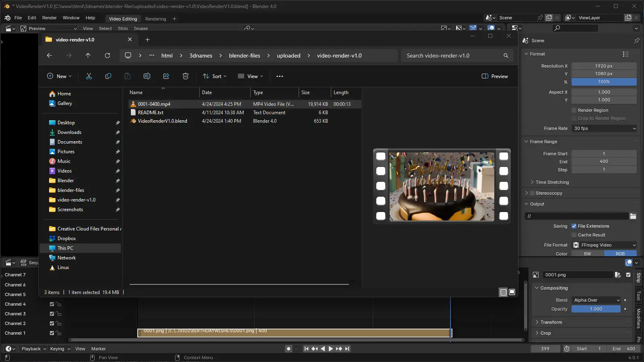Image resolution: width=644 pixels, height=362 pixels.
Task: Click the Blender logo in the menu bar
Action: 7,18
